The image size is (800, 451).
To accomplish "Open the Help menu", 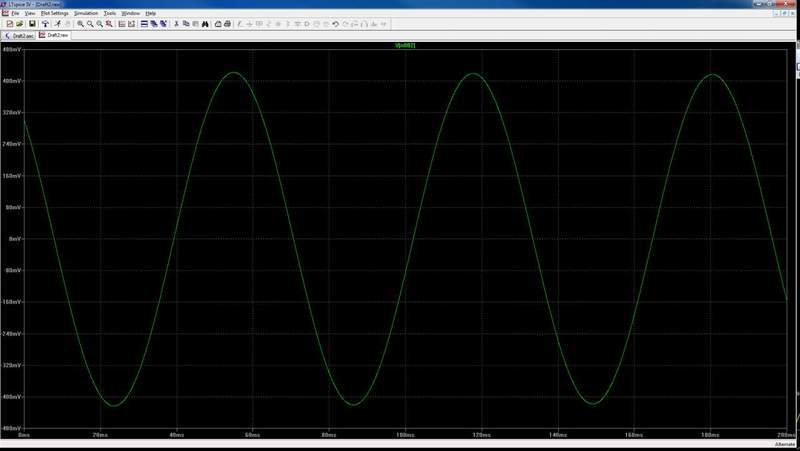I will pyautogui.click(x=151, y=13).
